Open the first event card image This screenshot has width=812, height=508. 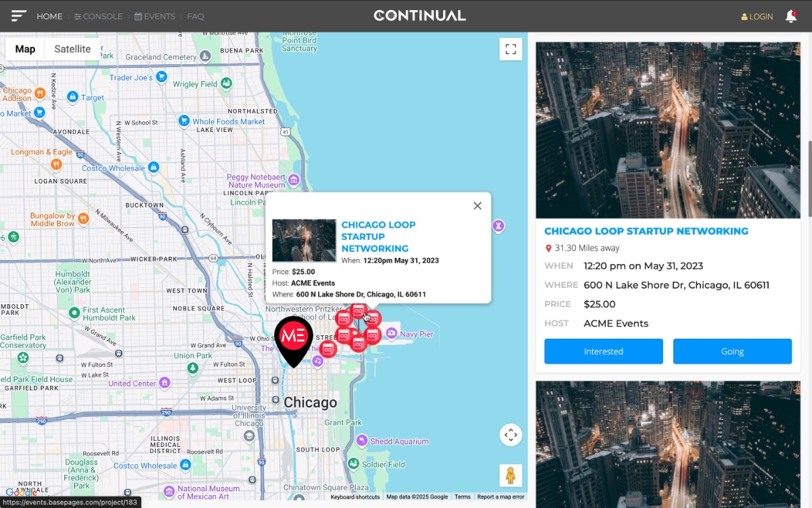point(668,130)
